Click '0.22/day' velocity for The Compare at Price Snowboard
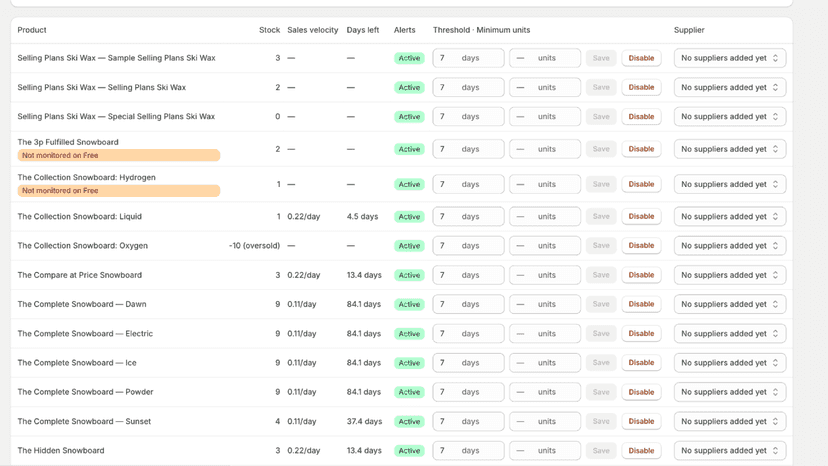 (x=304, y=275)
